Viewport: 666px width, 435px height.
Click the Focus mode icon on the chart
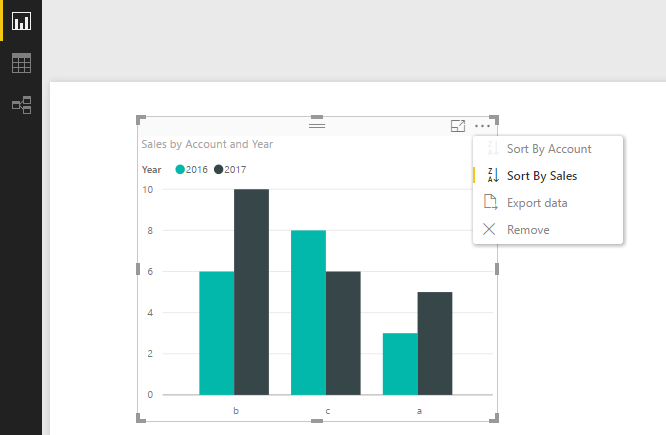coord(458,126)
